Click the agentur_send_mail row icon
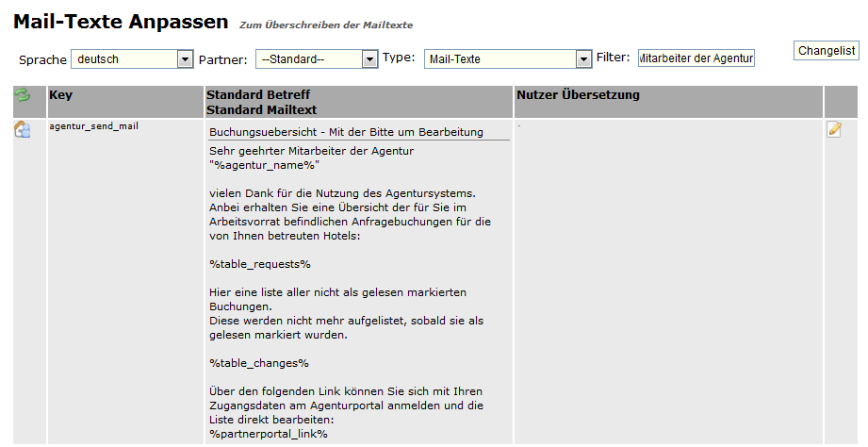Viewport: 868px width, 447px height. (23, 130)
